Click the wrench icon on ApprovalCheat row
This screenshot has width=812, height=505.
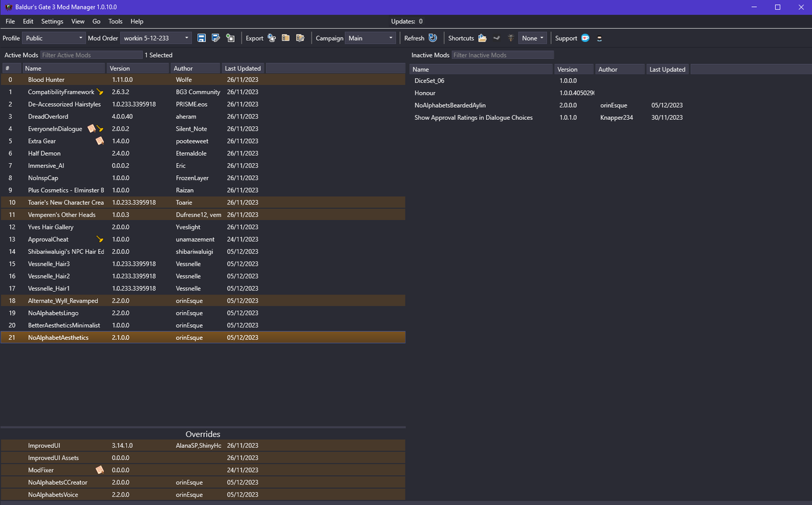click(x=100, y=239)
